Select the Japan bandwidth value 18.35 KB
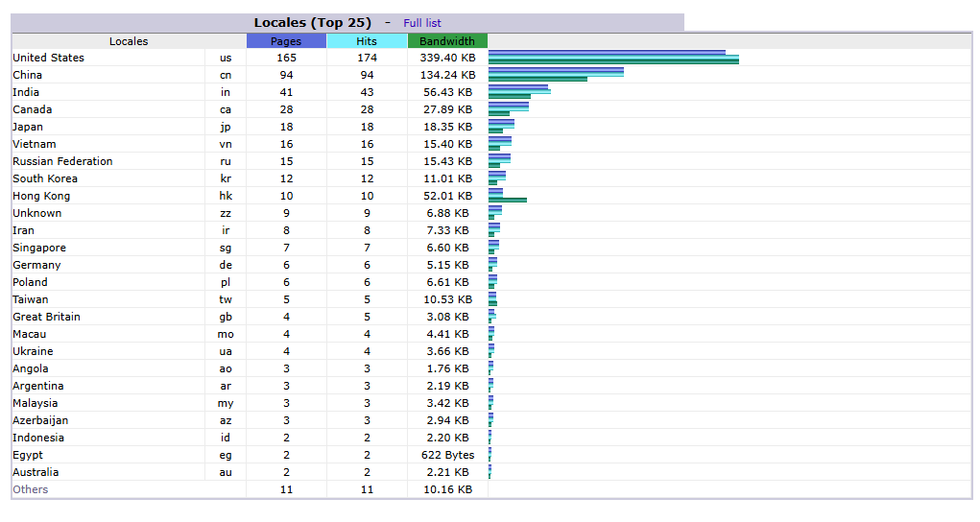The height and width of the screenshot is (522, 980). click(447, 127)
